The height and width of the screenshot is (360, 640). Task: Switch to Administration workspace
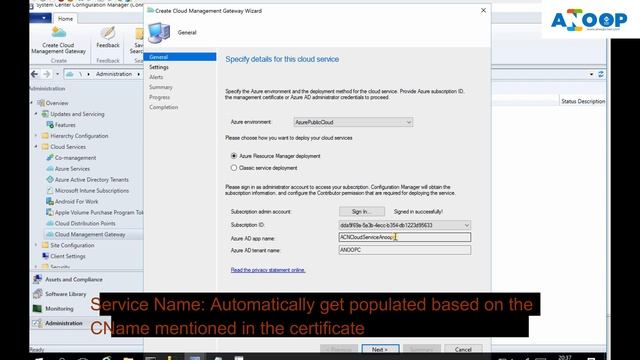click(x=64, y=323)
